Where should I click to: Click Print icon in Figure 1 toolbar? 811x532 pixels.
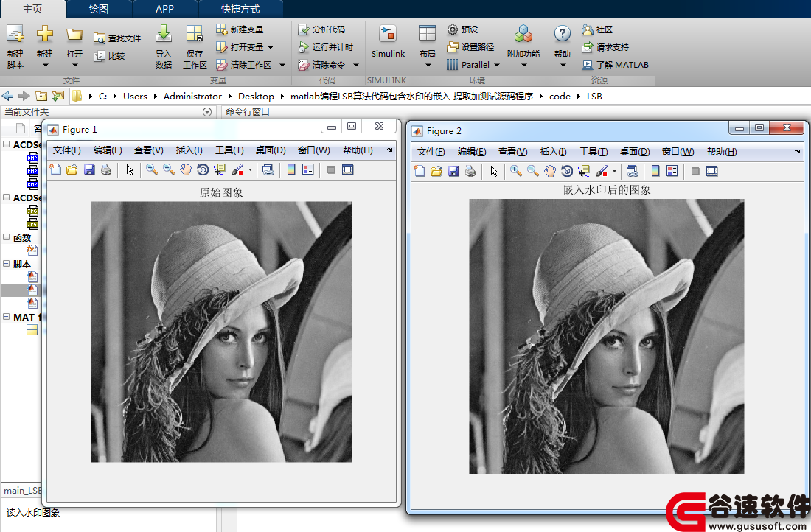[x=106, y=169]
